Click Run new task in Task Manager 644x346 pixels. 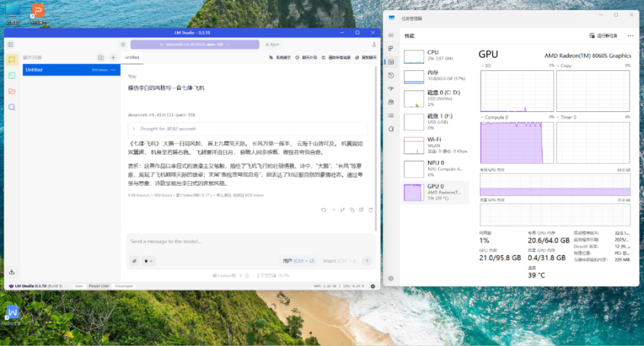603,36
